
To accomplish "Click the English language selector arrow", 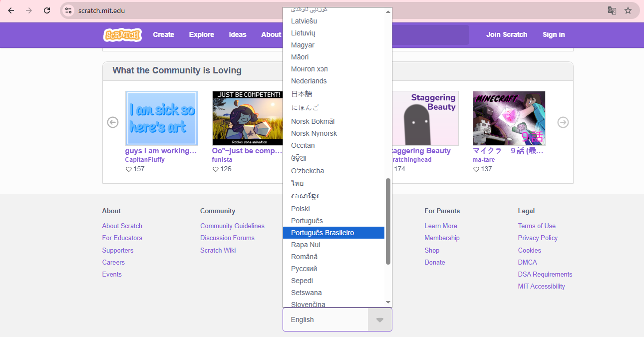I will coord(379,320).
